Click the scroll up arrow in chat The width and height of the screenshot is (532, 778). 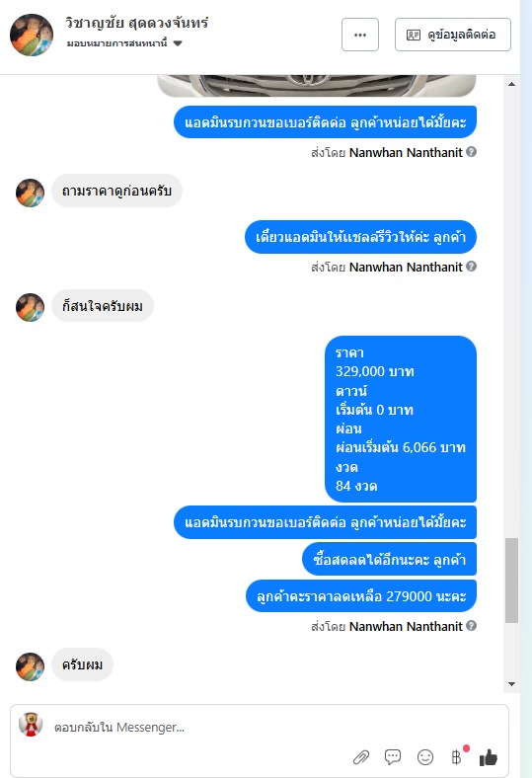coord(511,84)
